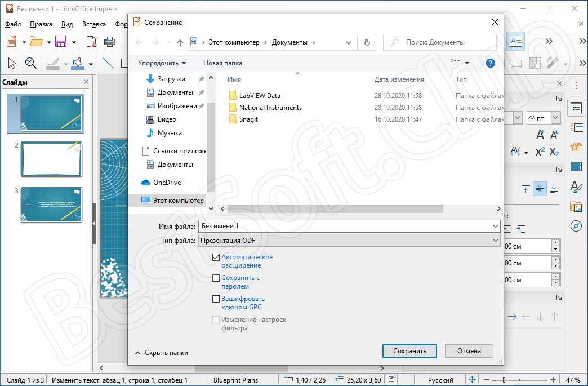Image resolution: width=588 pixels, height=386 pixels.
Task: Open the Animation sidebar panel
Action: coord(576,147)
